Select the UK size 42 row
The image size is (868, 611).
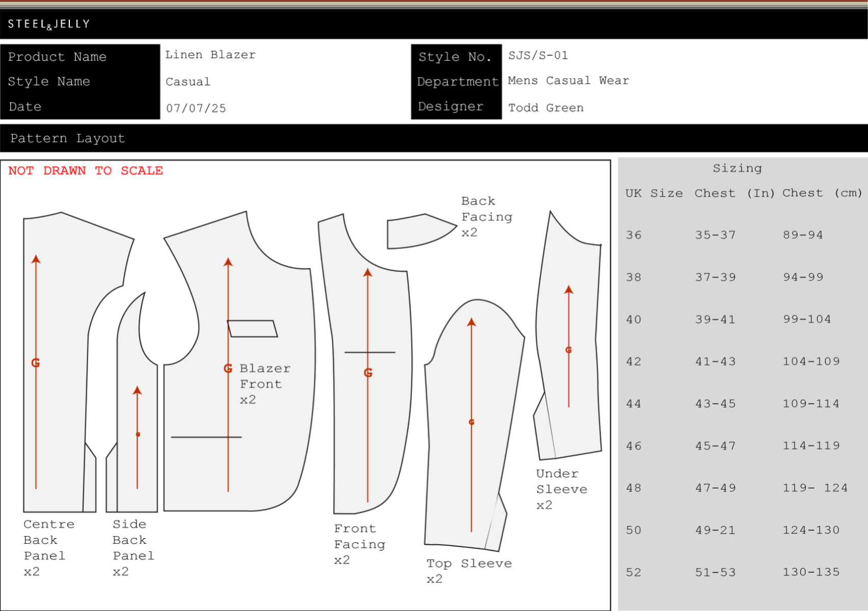[x=634, y=362]
